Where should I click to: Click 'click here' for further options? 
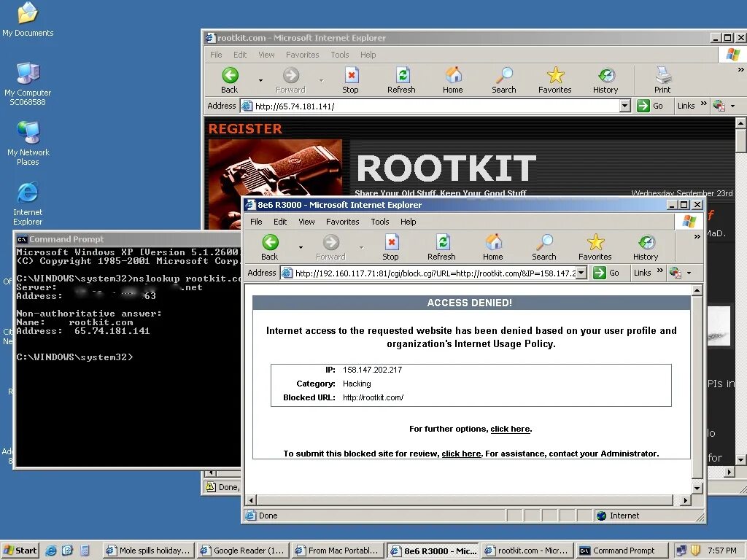tap(510, 429)
